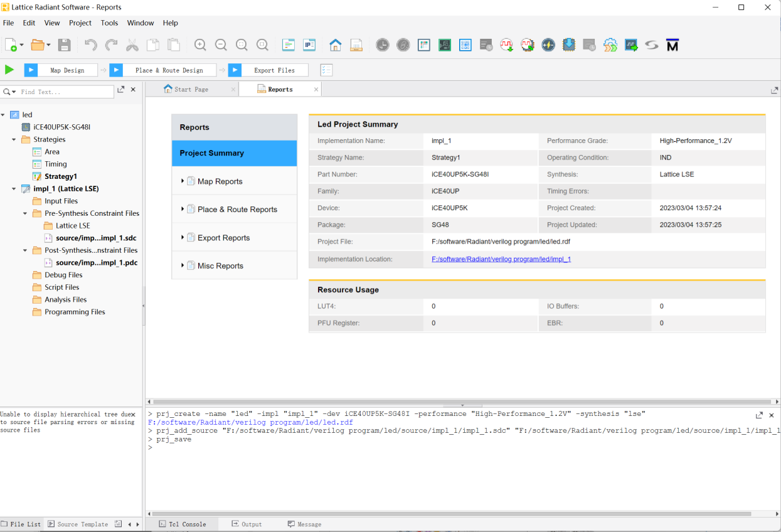Open the Project menu
The width and height of the screenshot is (781, 532).
point(80,23)
